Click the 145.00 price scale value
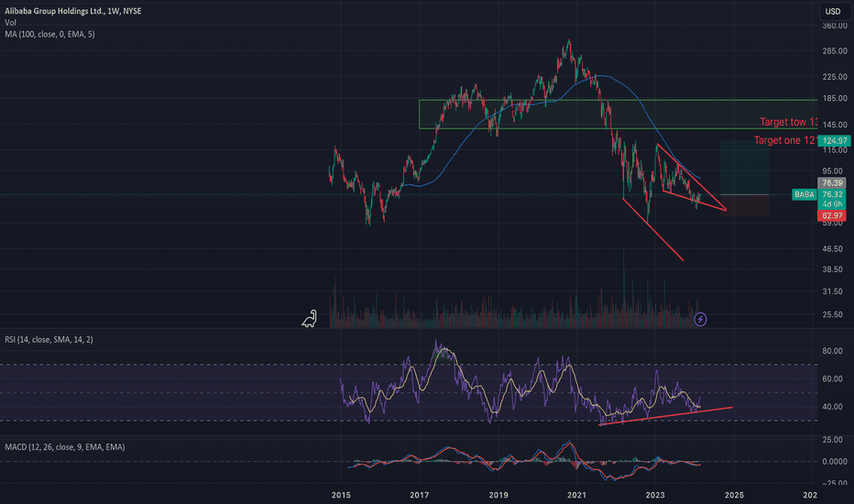The width and height of the screenshot is (854, 504). pyautogui.click(x=835, y=125)
